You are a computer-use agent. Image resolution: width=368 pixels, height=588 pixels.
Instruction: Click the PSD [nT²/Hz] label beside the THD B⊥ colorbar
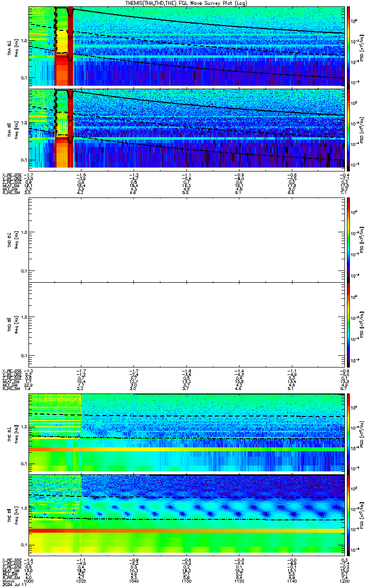click(x=363, y=239)
